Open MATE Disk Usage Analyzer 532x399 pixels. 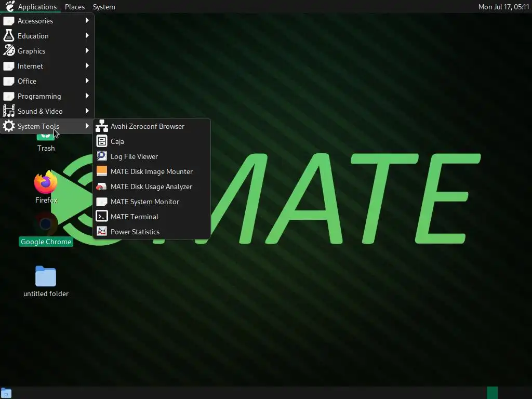point(152,187)
